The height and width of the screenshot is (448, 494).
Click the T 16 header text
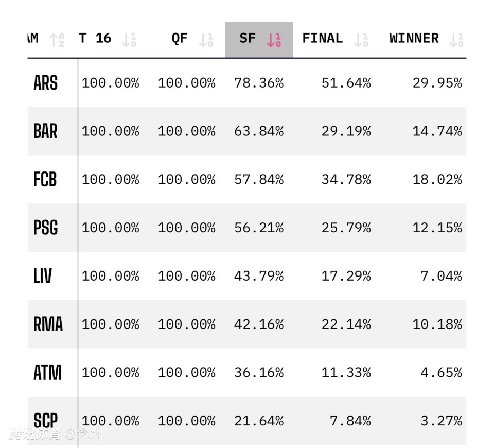pos(95,39)
